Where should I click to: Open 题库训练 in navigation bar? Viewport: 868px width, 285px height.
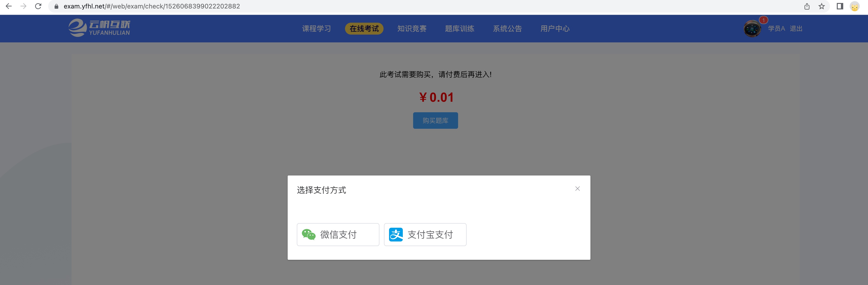pos(460,29)
